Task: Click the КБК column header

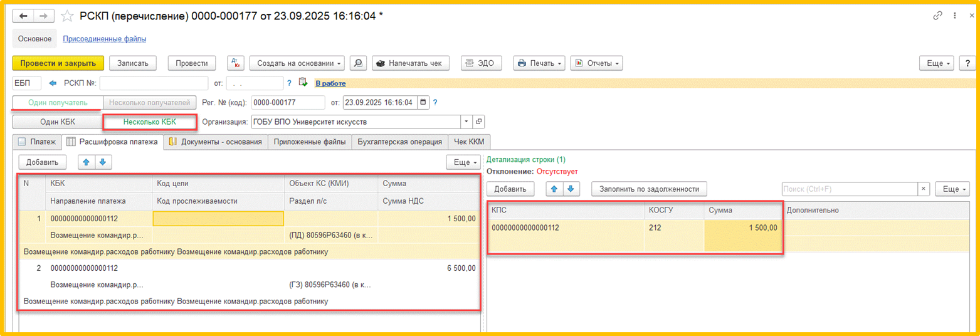Action: tap(99, 184)
